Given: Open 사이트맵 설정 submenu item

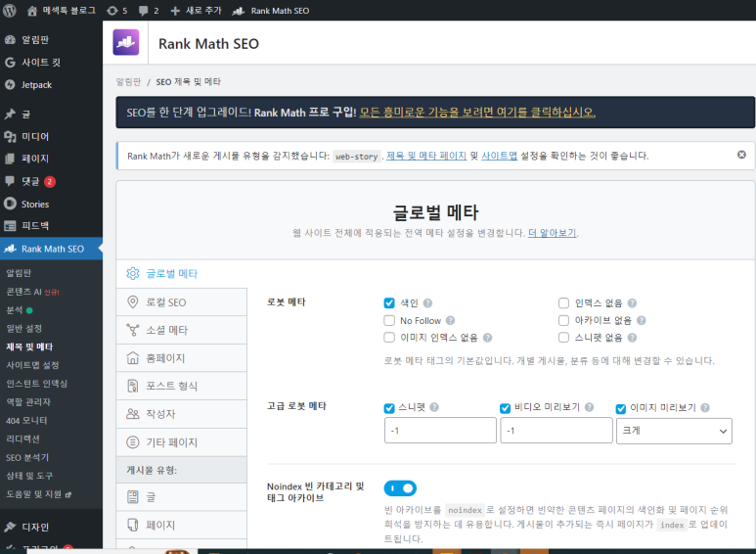Looking at the screenshot, I should pyautogui.click(x=32, y=365).
